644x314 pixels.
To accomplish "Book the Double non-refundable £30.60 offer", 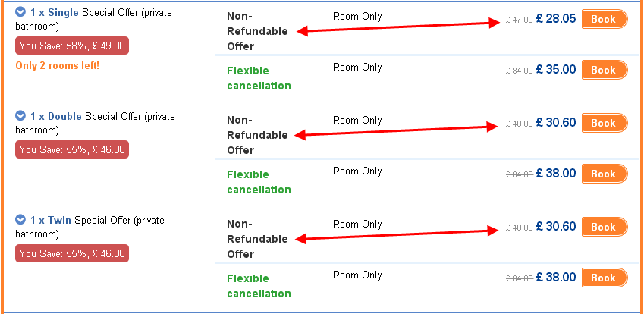I will [605, 123].
